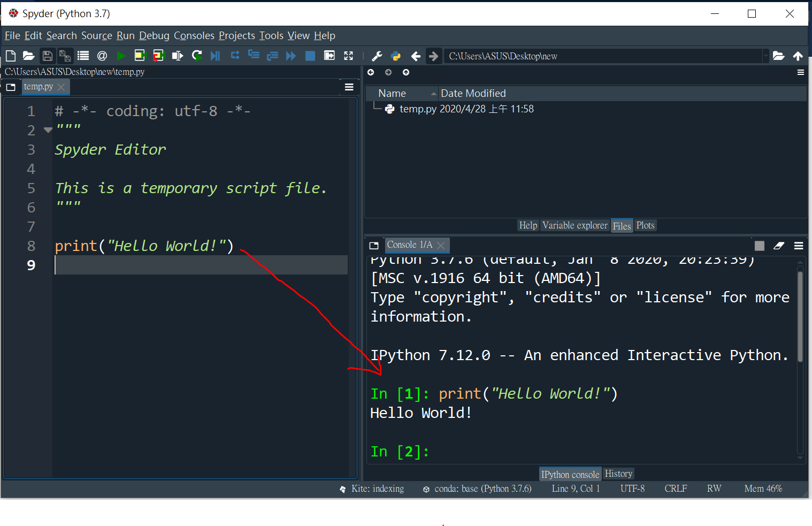Click the working directory path field
The width and height of the screenshot is (812, 526).
[x=603, y=56]
